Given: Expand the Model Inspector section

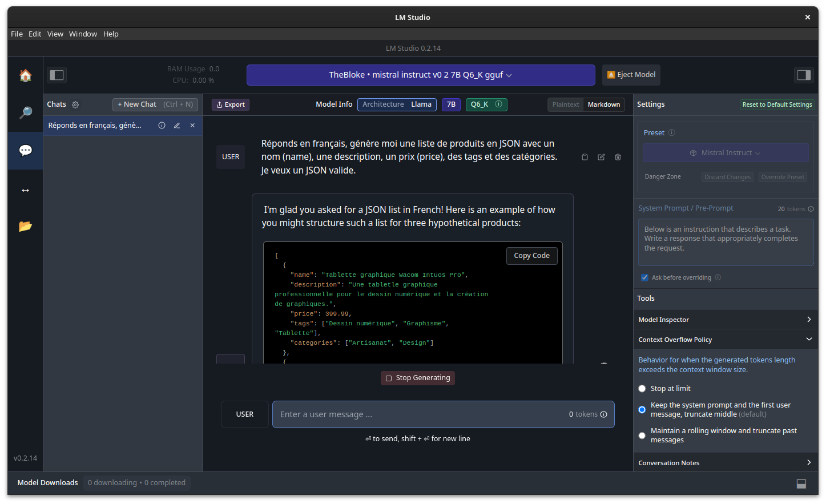Looking at the screenshot, I should [x=725, y=320].
